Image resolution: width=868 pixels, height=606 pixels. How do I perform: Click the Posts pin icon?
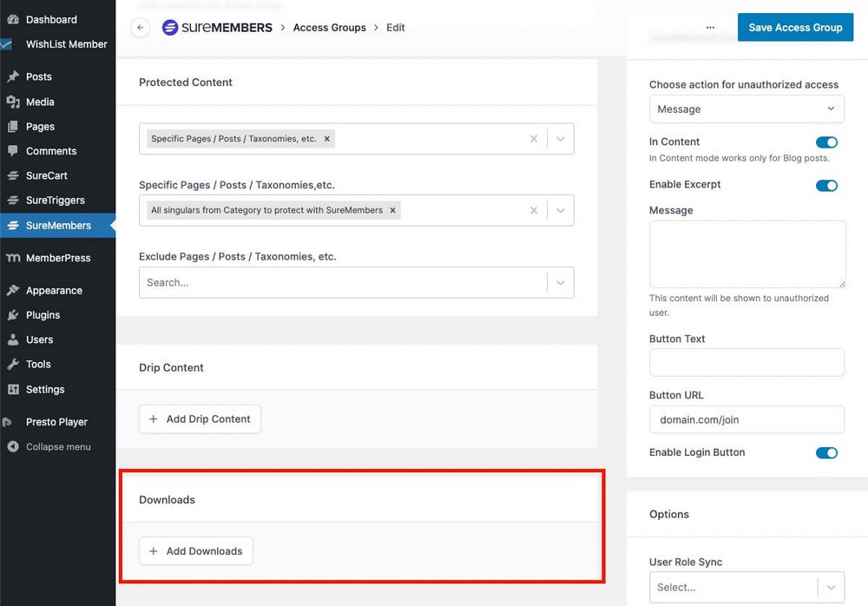13,76
